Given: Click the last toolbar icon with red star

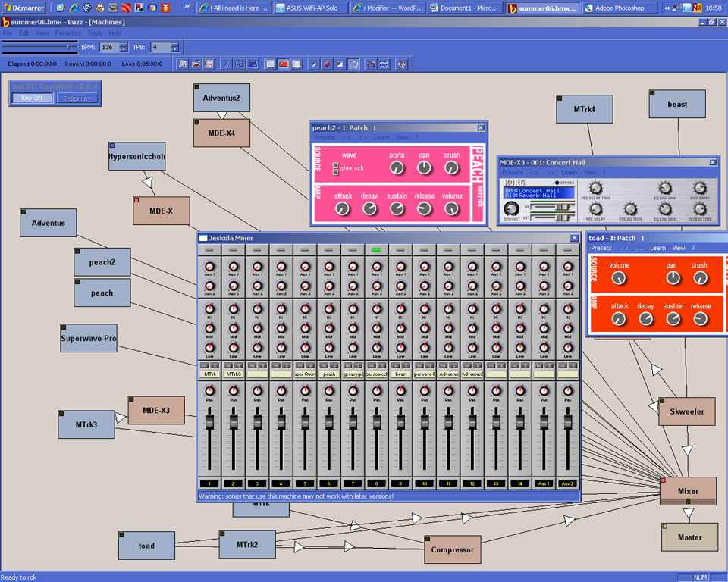Looking at the screenshot, I should click(402, 64).
